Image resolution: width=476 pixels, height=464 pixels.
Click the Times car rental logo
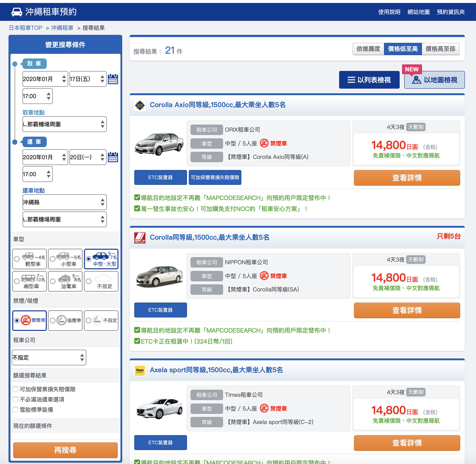140,370
